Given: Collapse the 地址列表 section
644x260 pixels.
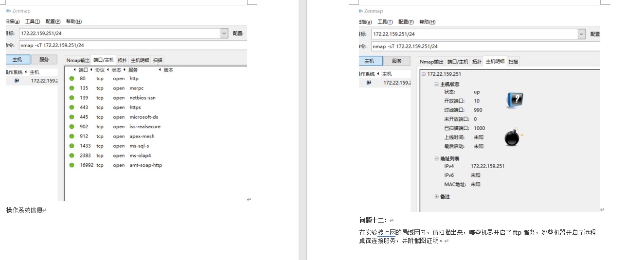Looking at the screenshot, I should click(436, 159).
